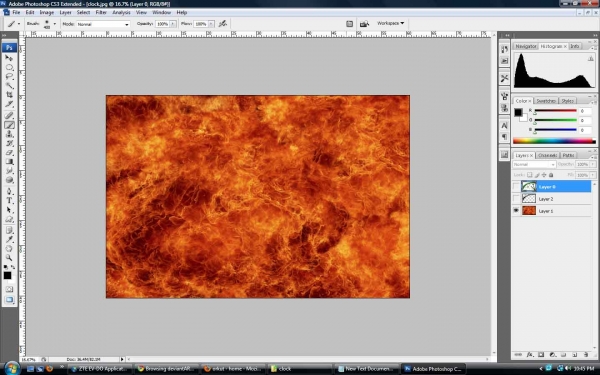Show Layer 0 via its visibility box

click(x=516, y=187)
